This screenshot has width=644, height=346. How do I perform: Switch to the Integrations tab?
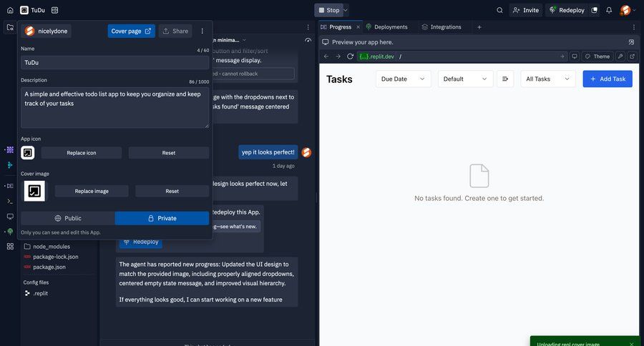(441, 27)
